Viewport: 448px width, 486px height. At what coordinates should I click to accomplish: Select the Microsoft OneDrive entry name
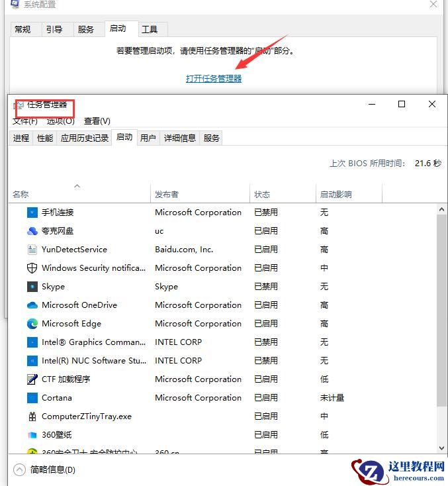79,305
